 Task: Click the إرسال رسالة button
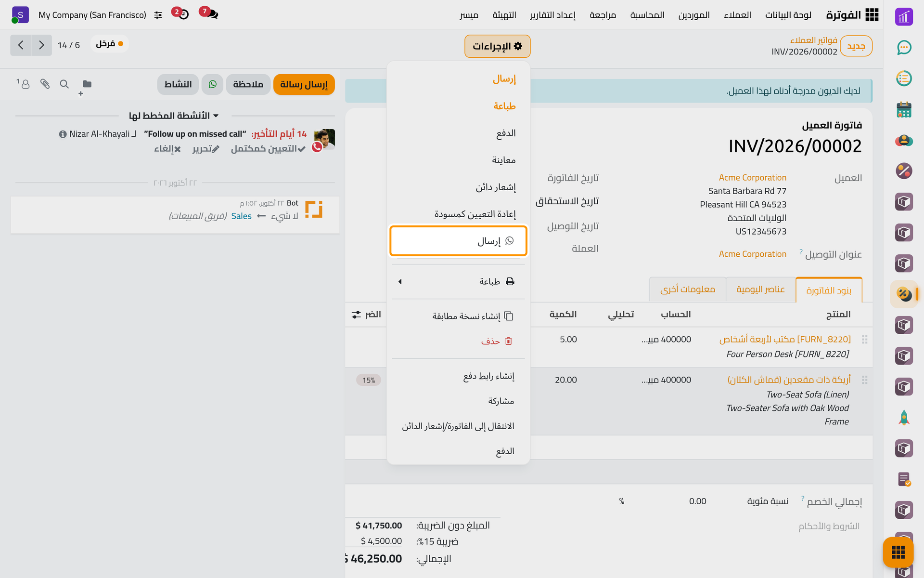304,84
